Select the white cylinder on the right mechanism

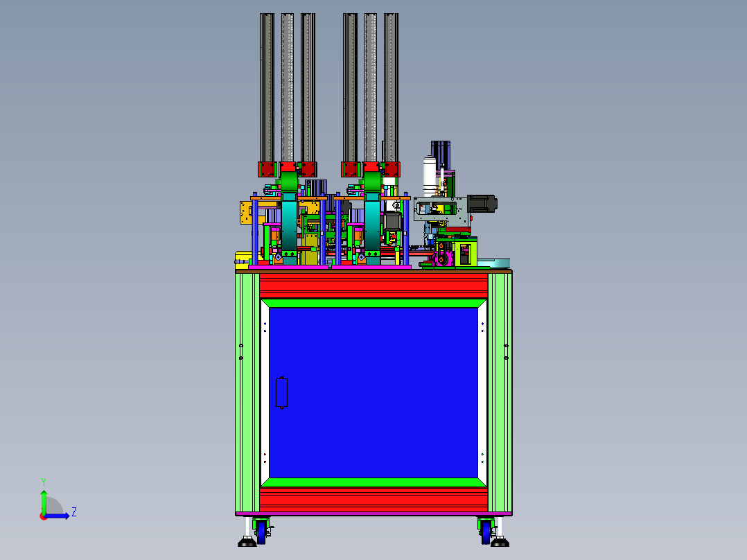click(x=429, y=176)
